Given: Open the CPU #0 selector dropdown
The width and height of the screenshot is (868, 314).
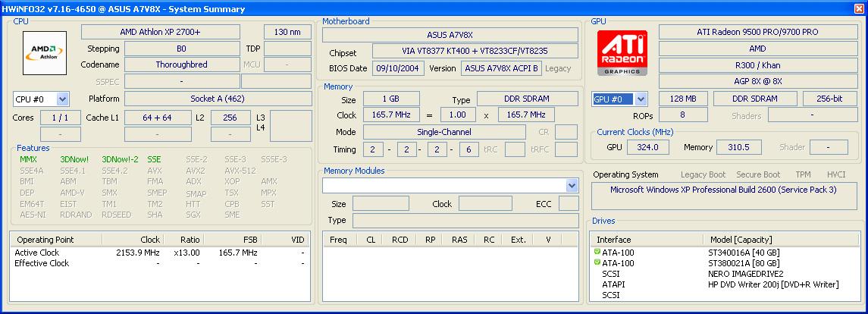Looking at the screenshot, I should pos(63,99).
